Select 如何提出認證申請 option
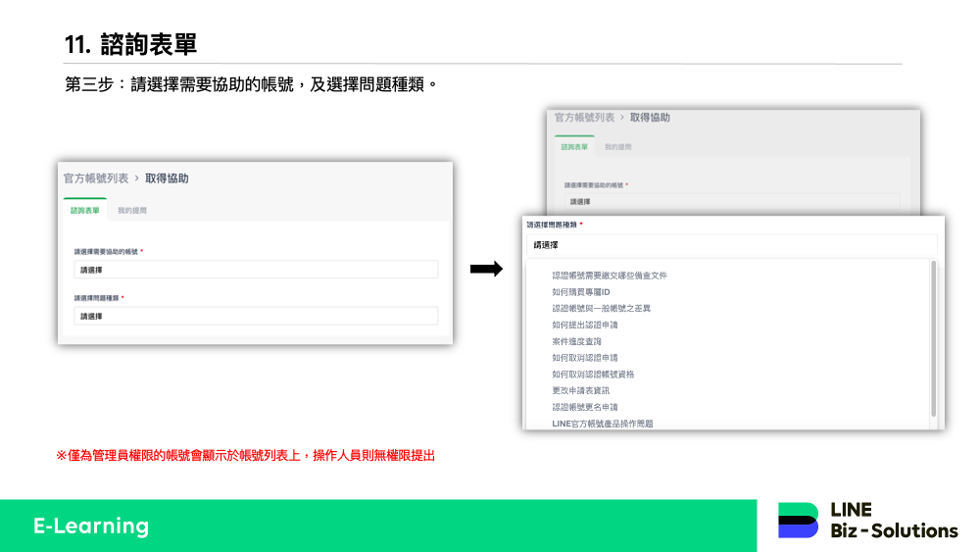The width and height of the screenshot is (980, 552). 585,325
